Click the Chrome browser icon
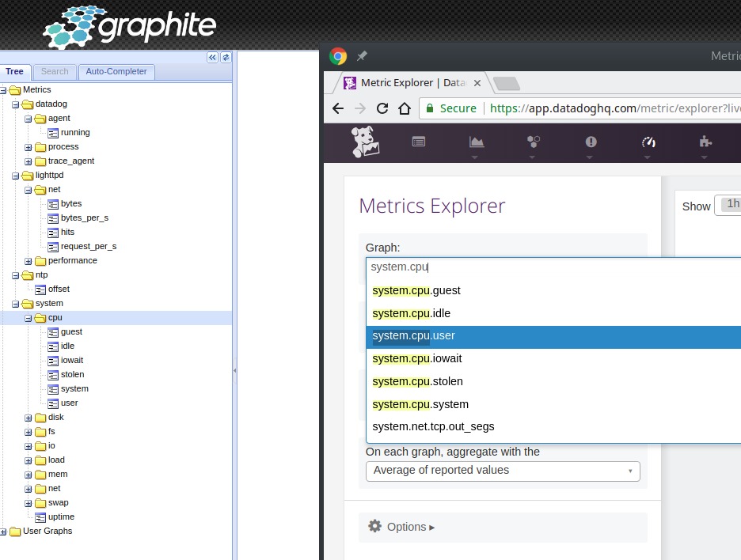Screen dimensions: 741x560 coord(338,56)
